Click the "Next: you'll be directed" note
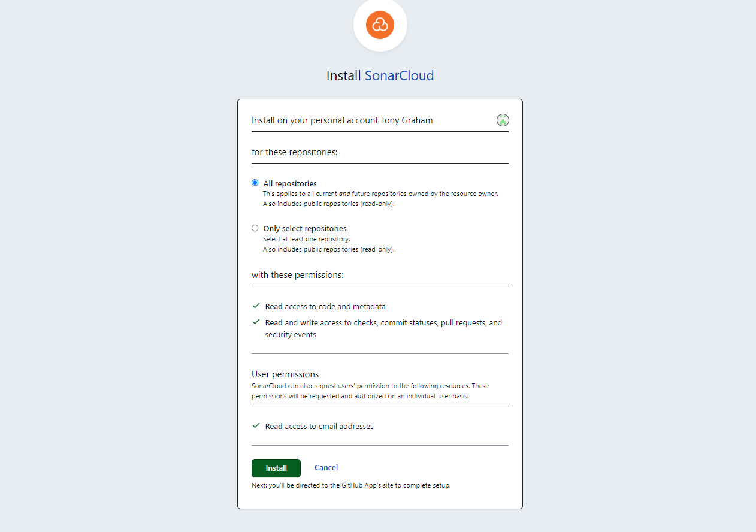Image resolution: width=756 pixels, height=532 pixels. point(351,485)
